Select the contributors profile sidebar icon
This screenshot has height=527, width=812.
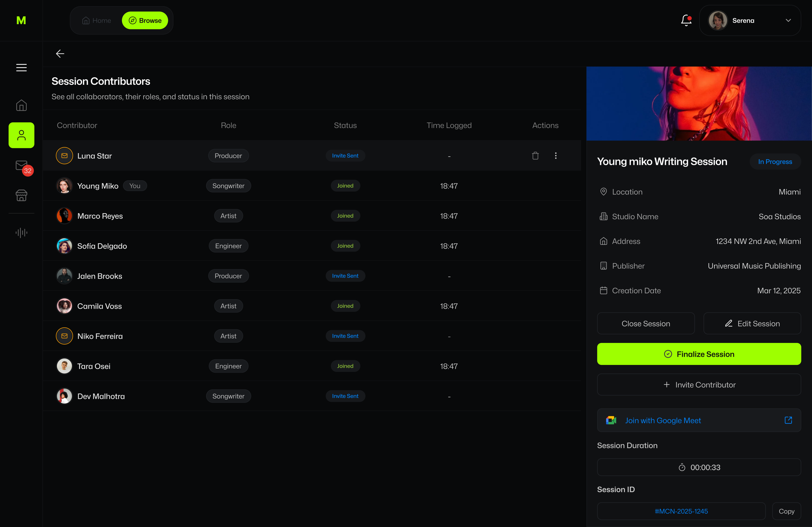(21, 135)
